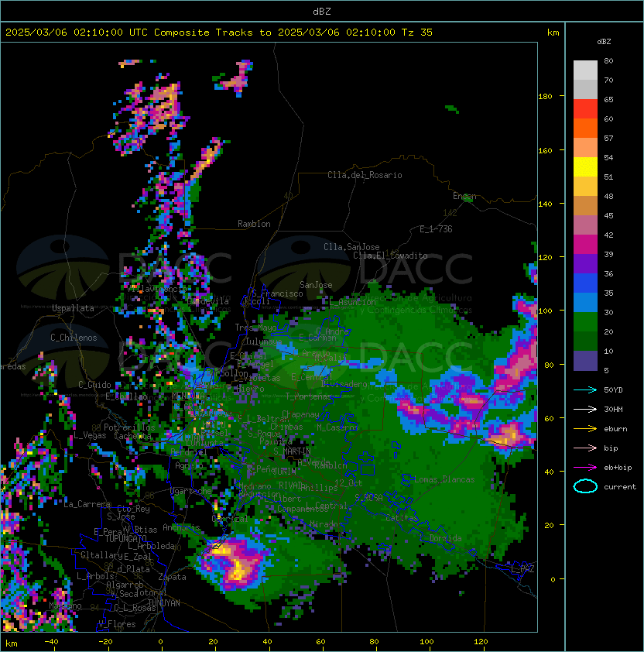Select the royal blue 35-36 dBZ swatch
This screenshot has height=652, width=644.
click(585, 283)
